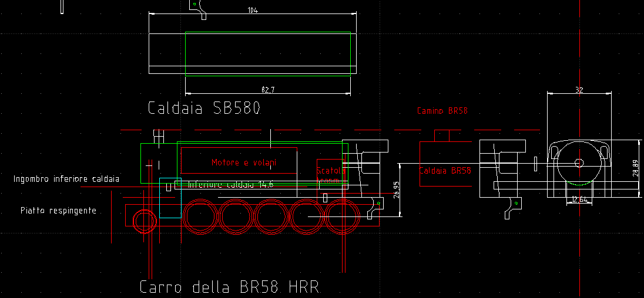Click the 'Camino BR58' red label

point(442,110)
